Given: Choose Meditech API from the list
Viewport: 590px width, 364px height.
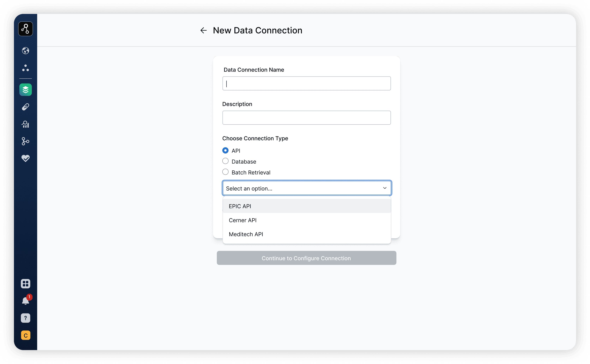Looking at the screenshot, I should [x=307, y=234].
